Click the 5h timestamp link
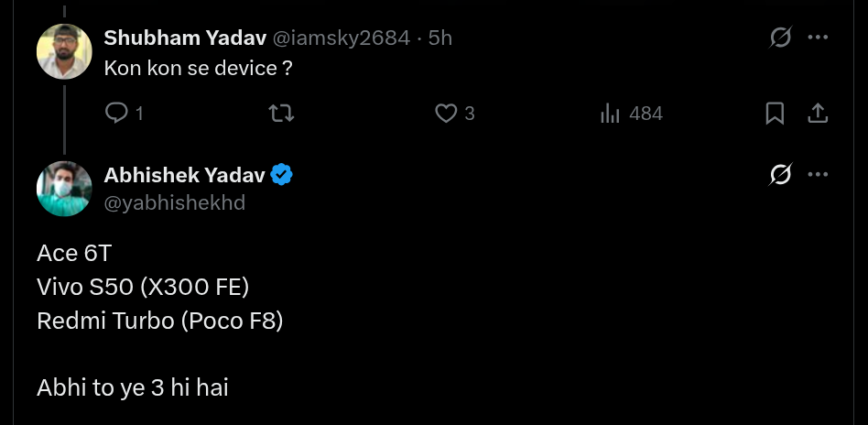The width and height of the screenshot is (868, 425). pyautogui.click(x=440, y=38)
